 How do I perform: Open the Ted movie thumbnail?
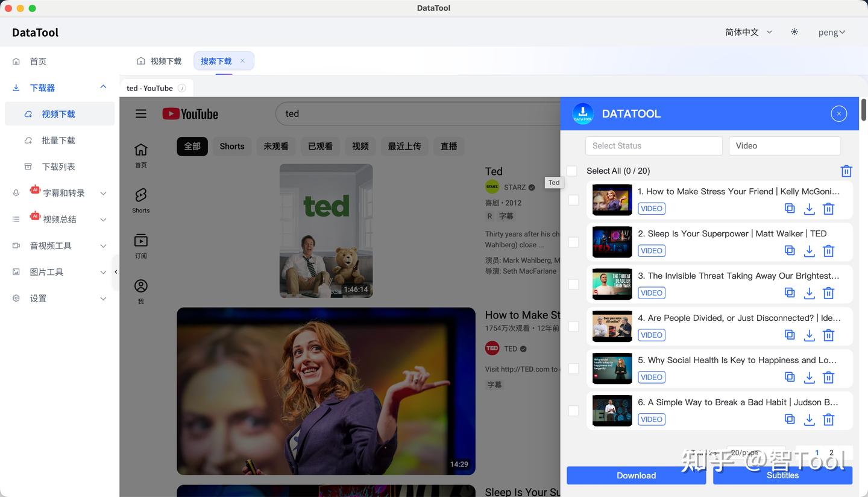[x=326, y=231]
